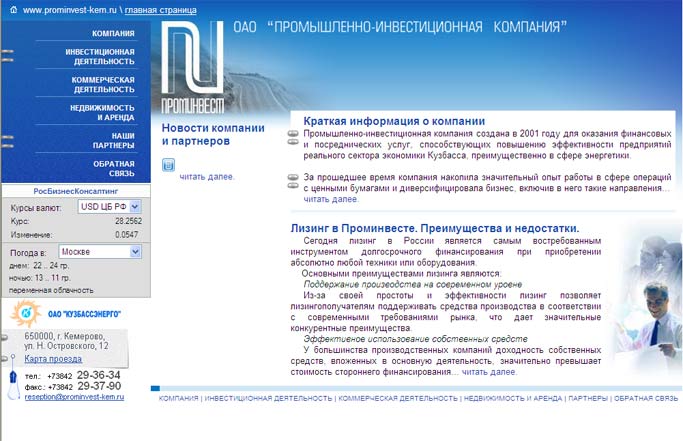Click heading Краткая информация о компании
The width and height of the screenshot is (683, 441).
pyautogui.click(x=394, y=121)
